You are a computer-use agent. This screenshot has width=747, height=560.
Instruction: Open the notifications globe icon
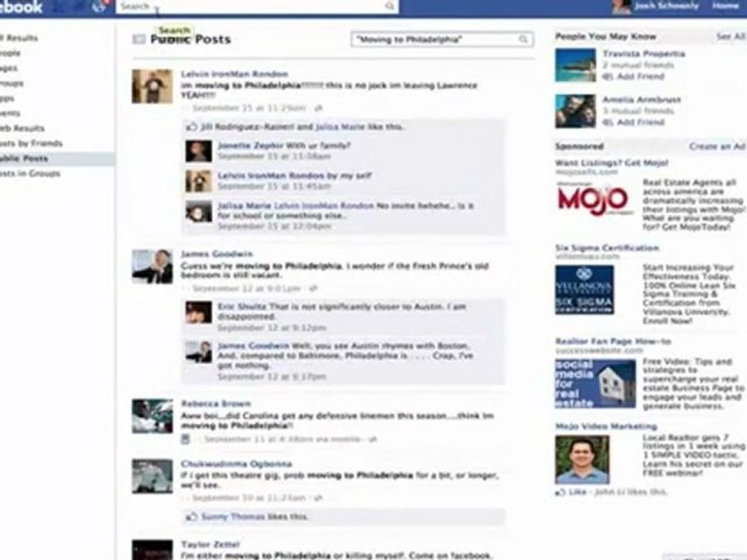100,7
